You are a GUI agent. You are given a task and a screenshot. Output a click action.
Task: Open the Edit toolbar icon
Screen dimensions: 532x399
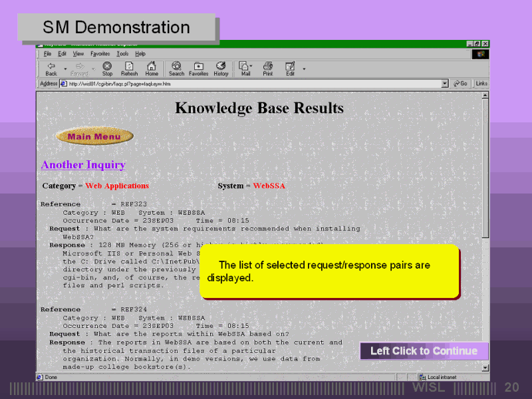(290, 66)
